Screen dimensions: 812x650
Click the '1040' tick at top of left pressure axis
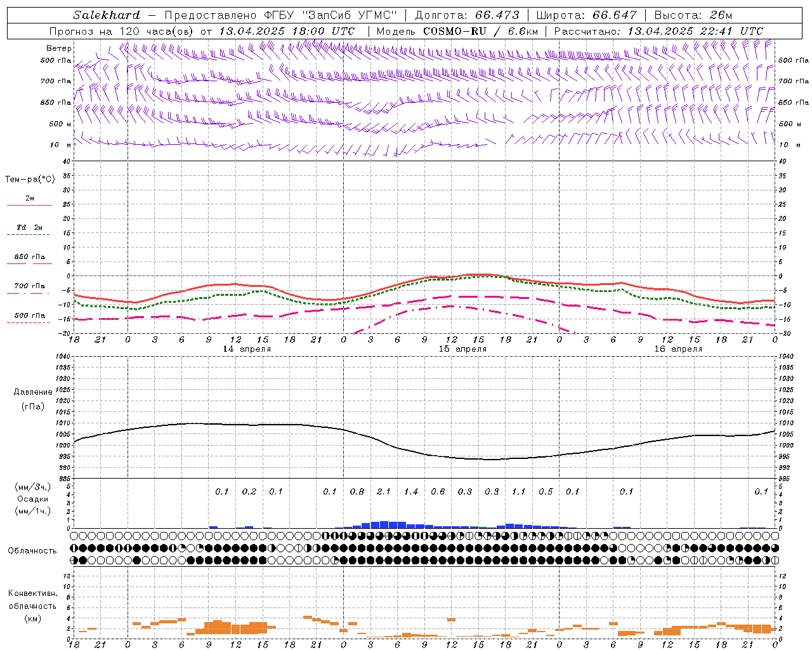[63, 356]
